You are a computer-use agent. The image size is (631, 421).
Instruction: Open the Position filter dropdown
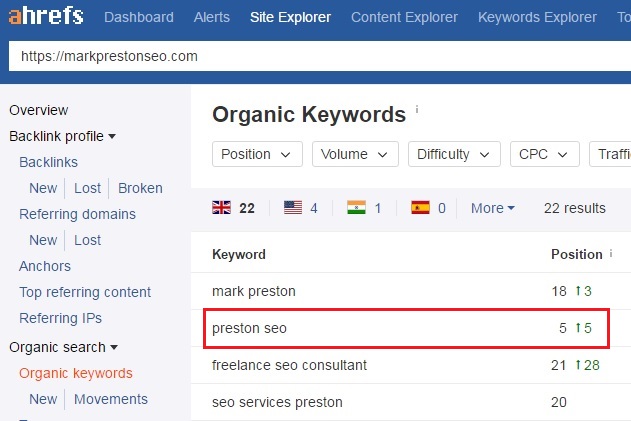(257, 154)
